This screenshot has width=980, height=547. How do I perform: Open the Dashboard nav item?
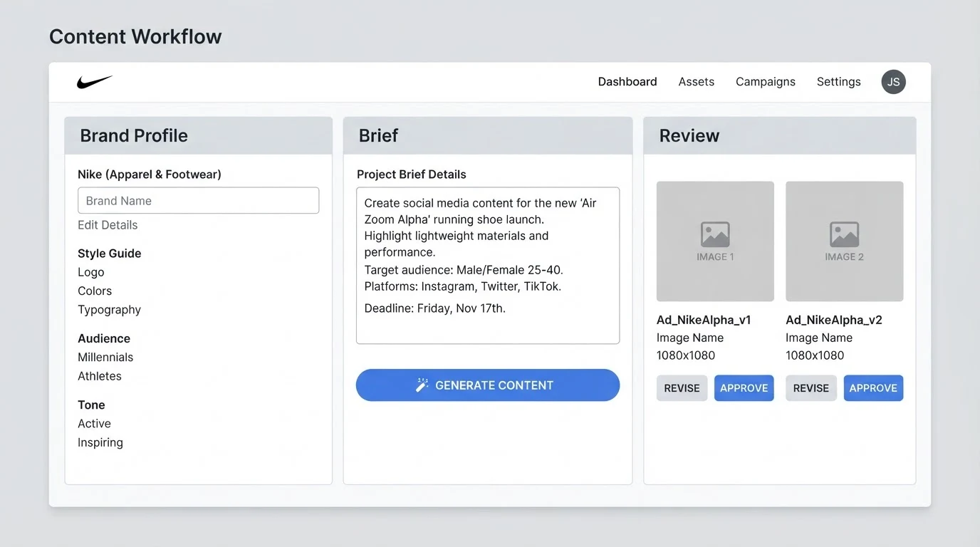click(x=627, y=82)
